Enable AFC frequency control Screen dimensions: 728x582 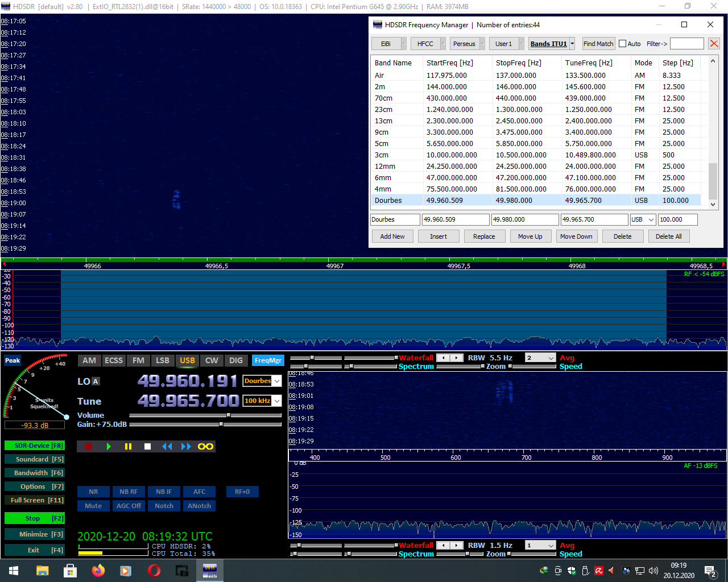point(199,492)
